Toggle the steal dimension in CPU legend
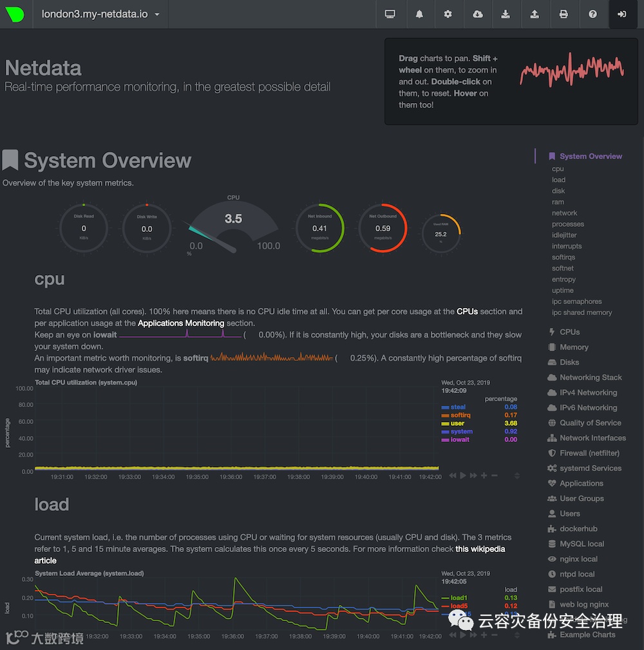The image size is (644, 650). point(458,407)
